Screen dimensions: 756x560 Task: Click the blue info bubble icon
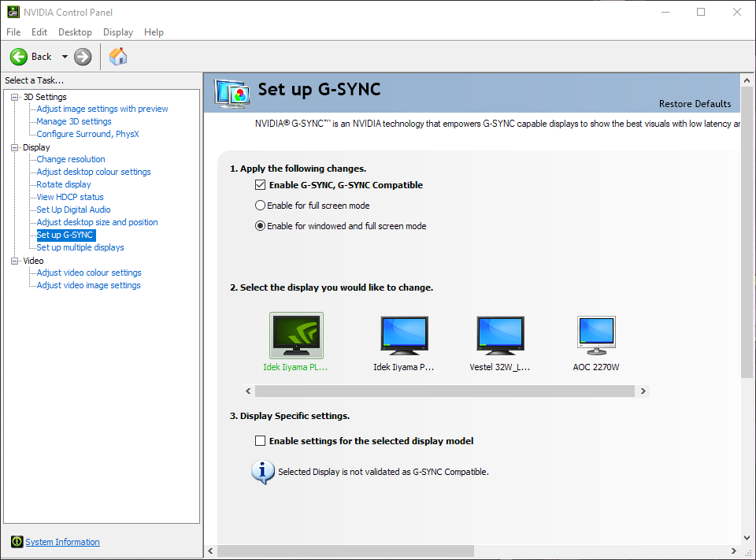(263, 472)
